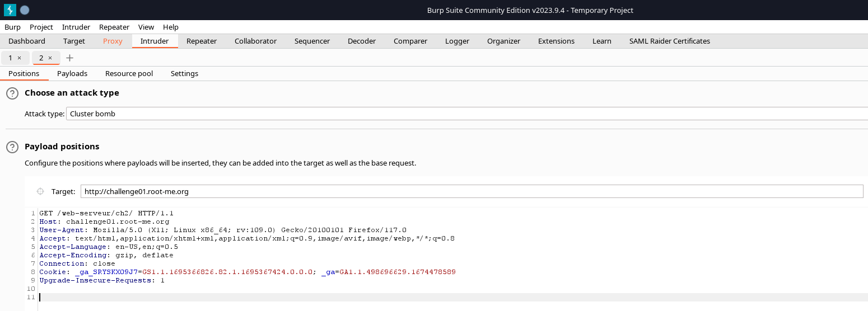Switch to the Positions sub-tab
The image size is (868, 311).
click(24, 73)
